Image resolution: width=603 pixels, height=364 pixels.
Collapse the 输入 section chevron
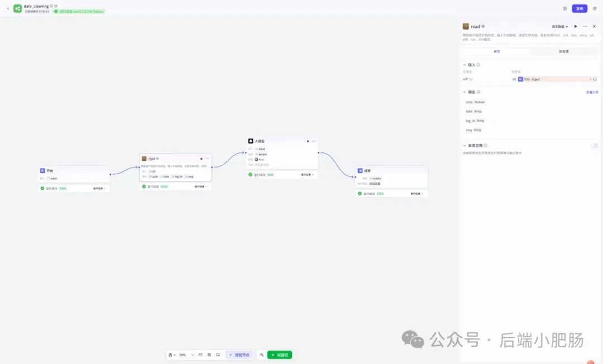pos(465,65)
